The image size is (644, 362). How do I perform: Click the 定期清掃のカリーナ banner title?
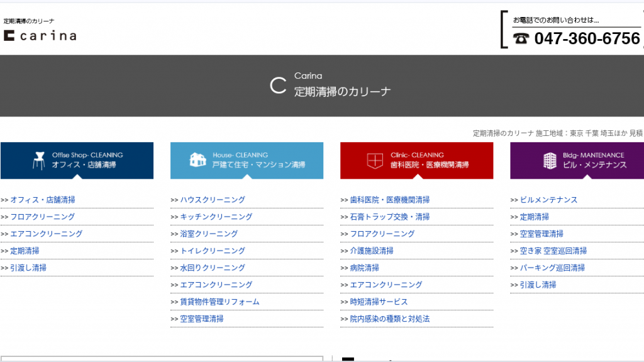(x=343, y=91)
